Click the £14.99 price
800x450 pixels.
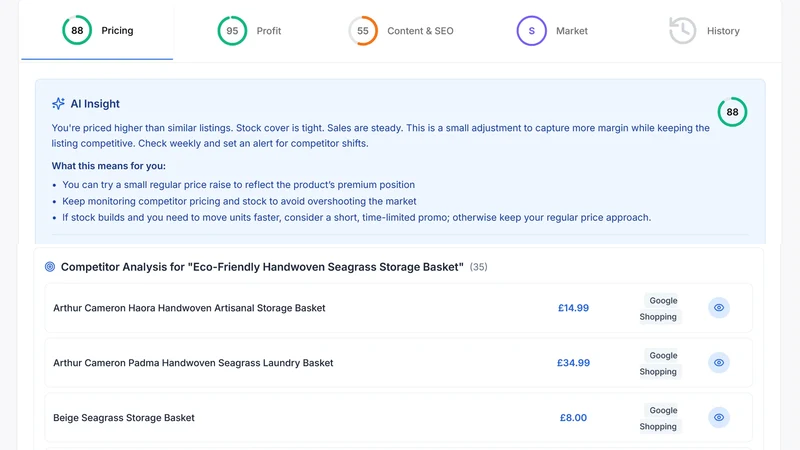coord(573,308)
